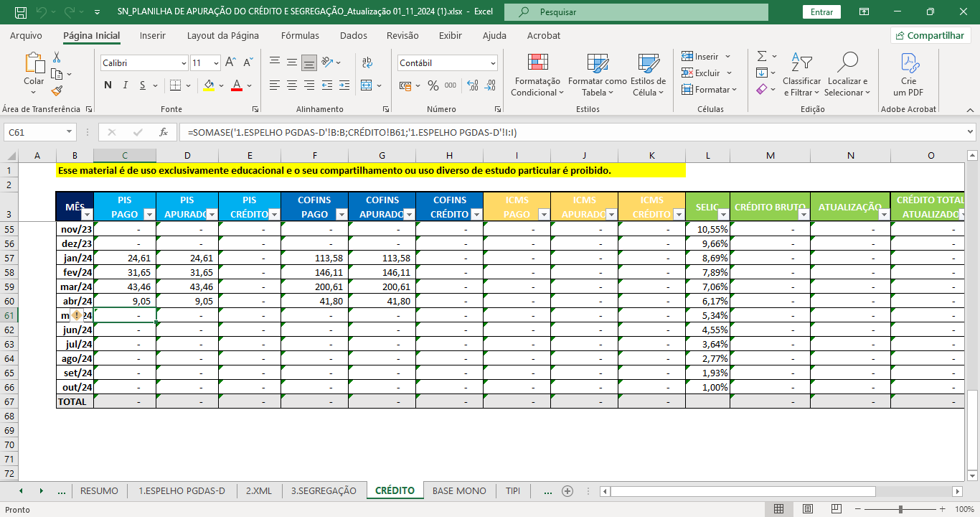Expand the formula bar

point(970,132)
